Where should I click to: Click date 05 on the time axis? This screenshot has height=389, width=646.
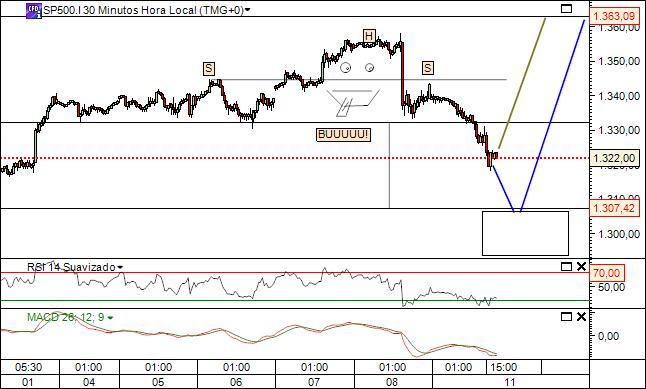pos(158,382)
